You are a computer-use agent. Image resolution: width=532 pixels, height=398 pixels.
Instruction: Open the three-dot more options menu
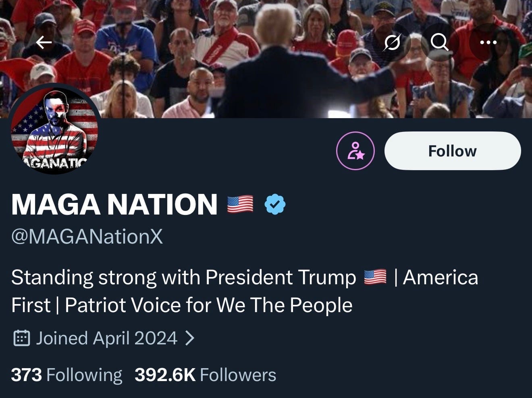(488, 42)
